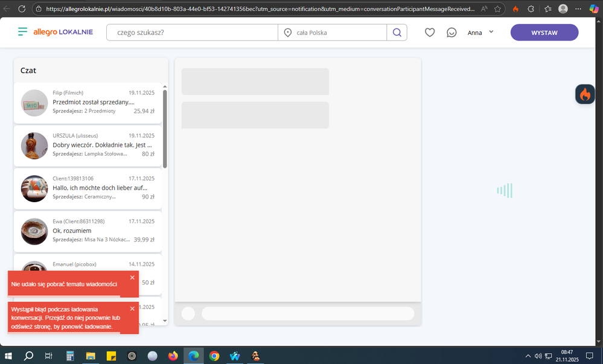This screenshot has width=603, height=364.
Task: Open the hamburger menu beside Allegro logo
Action: (x=22, y=32)
